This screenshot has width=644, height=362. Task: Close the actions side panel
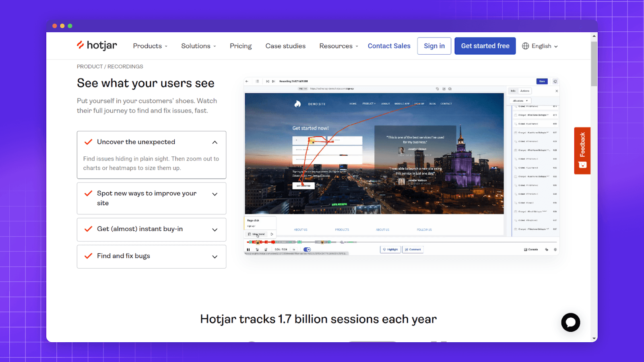coord(557,91)
